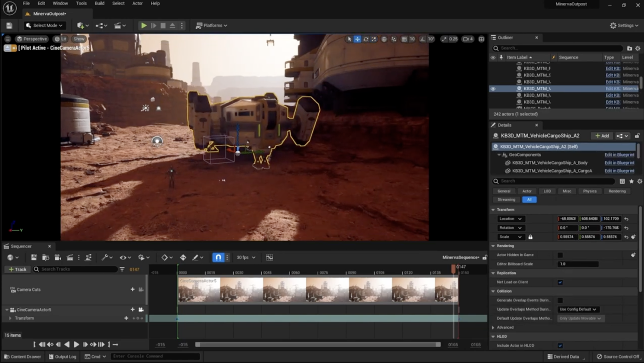Open the Location type dropdown
Image resolution: width=644 pixels, height=363 pixels.
(x=511, y=219)
